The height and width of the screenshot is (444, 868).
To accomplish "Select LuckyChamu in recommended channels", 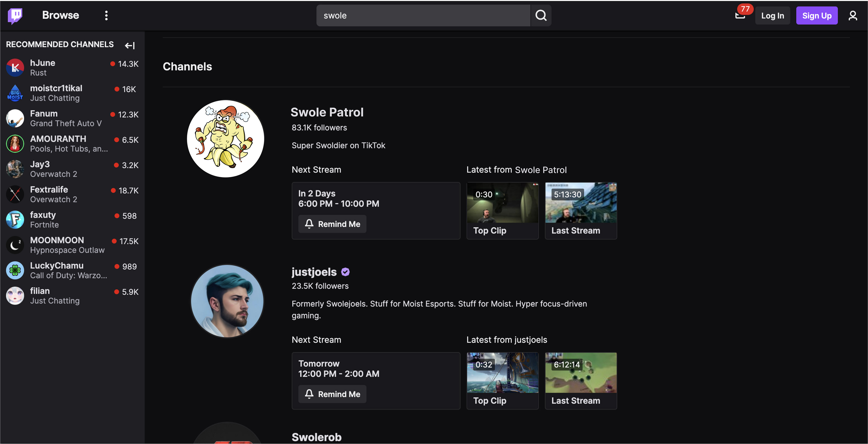I will (x=72, y=270).
